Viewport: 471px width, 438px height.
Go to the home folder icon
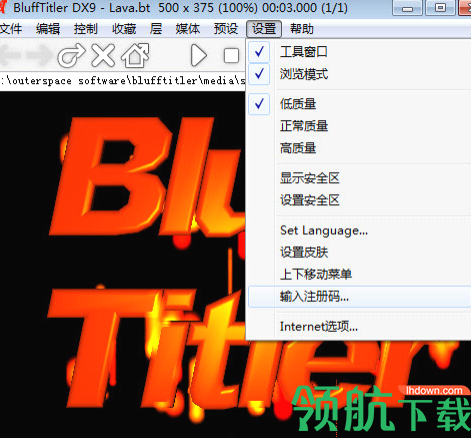135,55
